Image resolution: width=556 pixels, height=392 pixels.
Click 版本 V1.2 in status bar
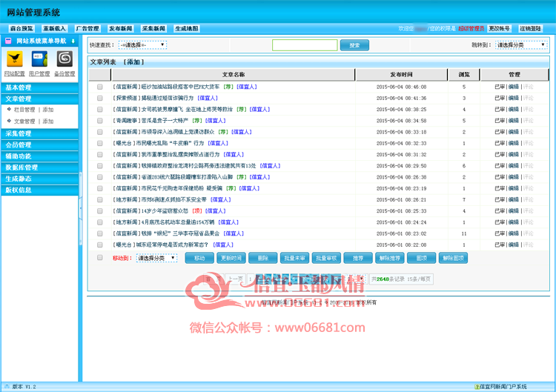24,387
